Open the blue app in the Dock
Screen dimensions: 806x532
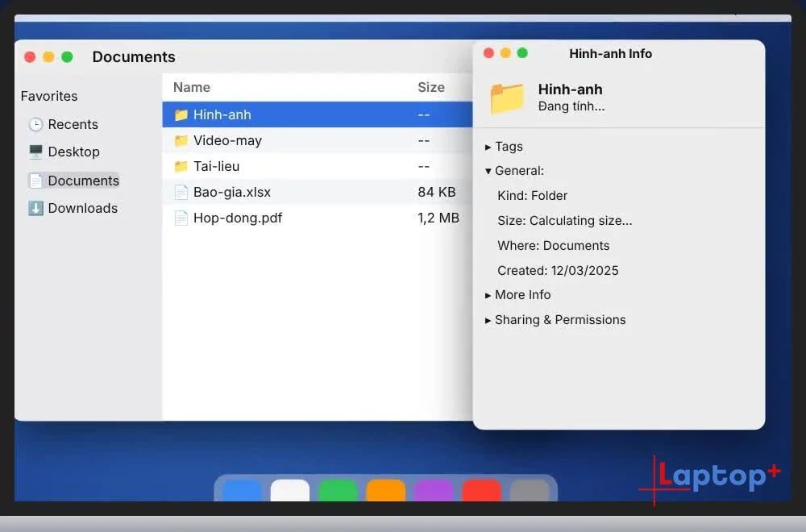242,490
